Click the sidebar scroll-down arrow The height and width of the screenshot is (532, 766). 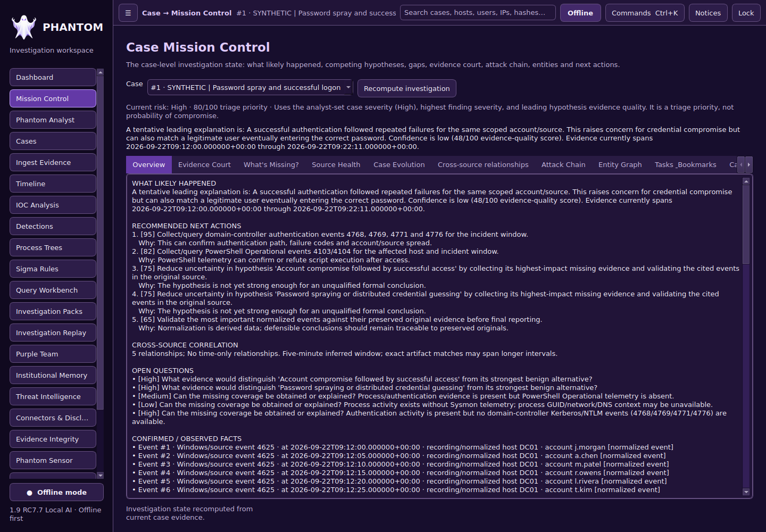pyautogui.click(x=101, y=475)
